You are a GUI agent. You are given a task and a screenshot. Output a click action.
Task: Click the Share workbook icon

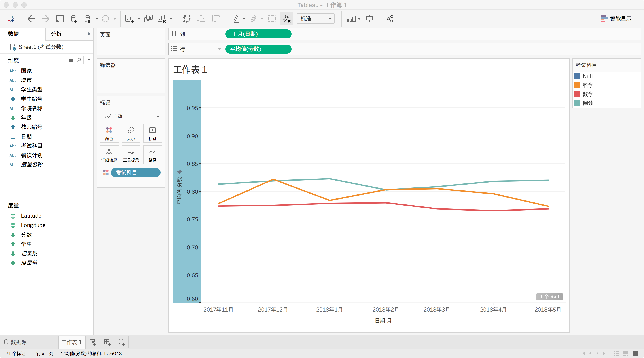point(390,19)
